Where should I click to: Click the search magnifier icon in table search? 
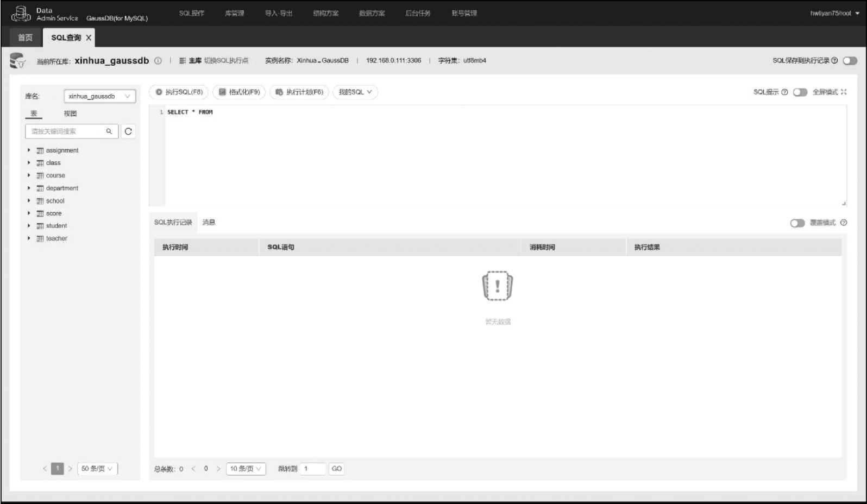109,131
